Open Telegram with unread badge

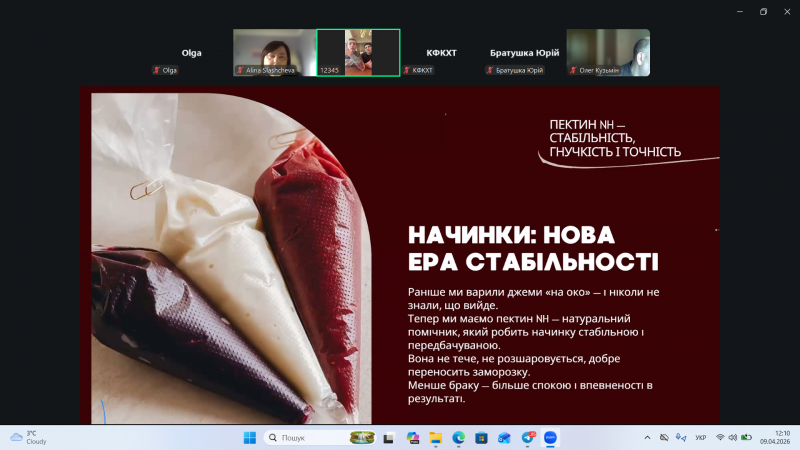pos(528,438)
